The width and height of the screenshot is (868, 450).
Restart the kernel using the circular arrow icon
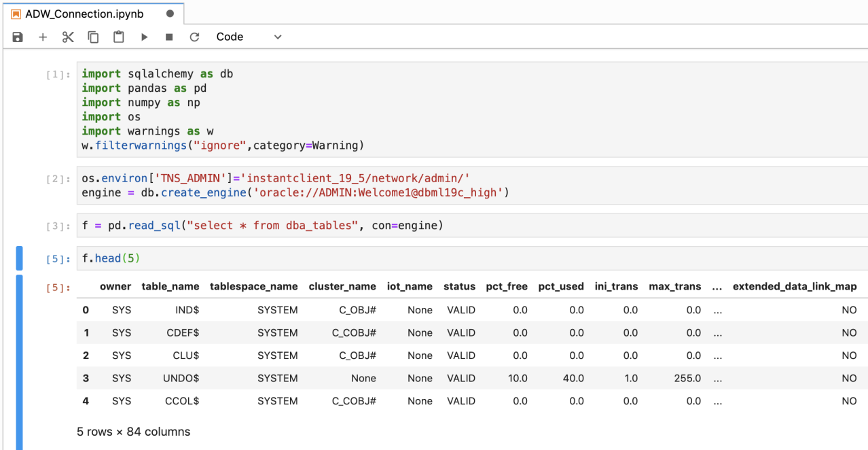(194, 37)
